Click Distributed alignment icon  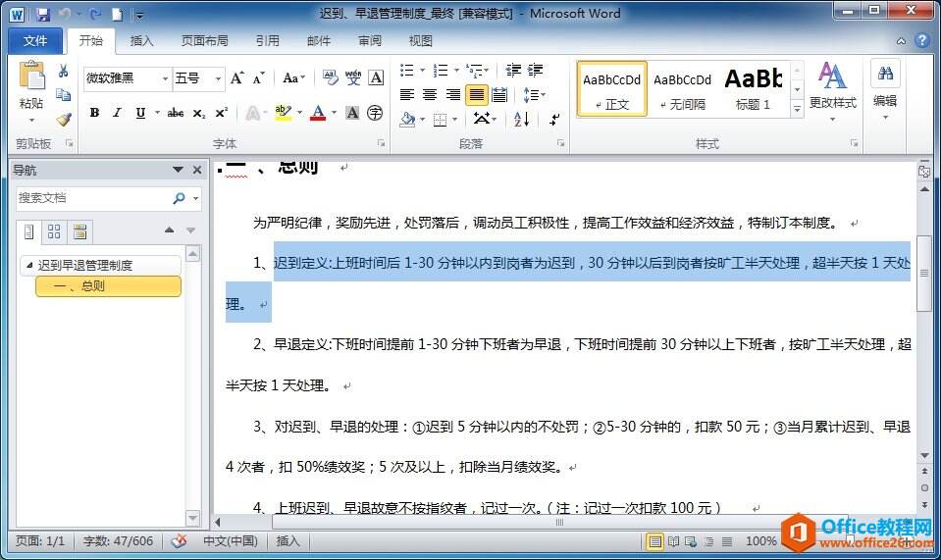(x=499, y=95)
